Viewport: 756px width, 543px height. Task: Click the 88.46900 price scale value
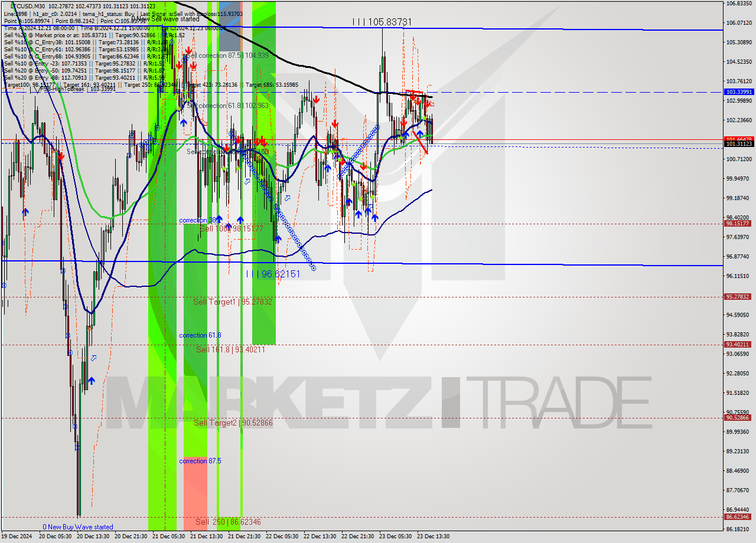click(739, 471)
